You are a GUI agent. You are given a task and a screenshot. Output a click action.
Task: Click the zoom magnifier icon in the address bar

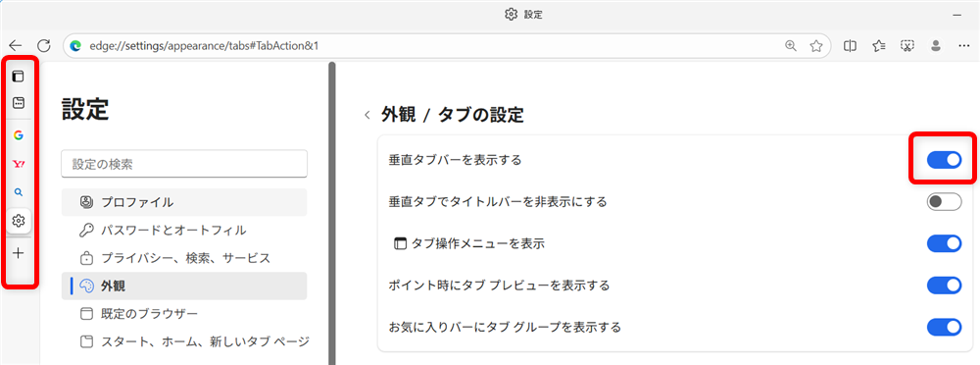[x=791, y=46]
